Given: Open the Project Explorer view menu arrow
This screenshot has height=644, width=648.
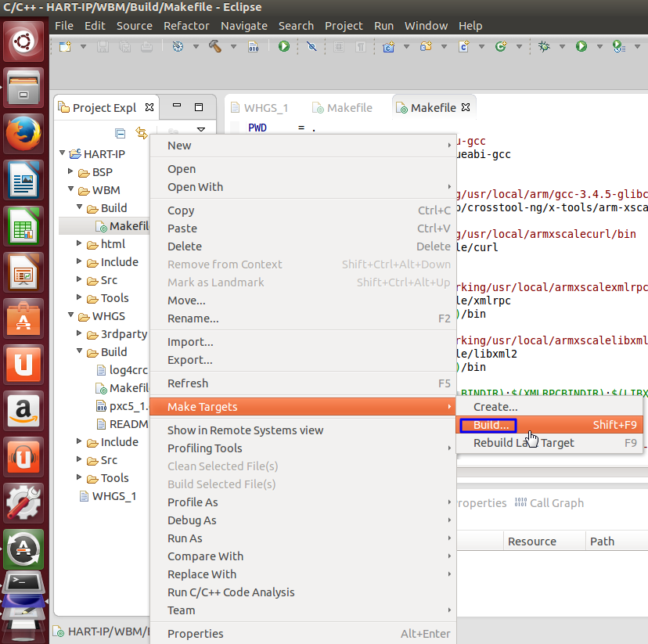Looking at the screenshot, I should coord(201,130).
